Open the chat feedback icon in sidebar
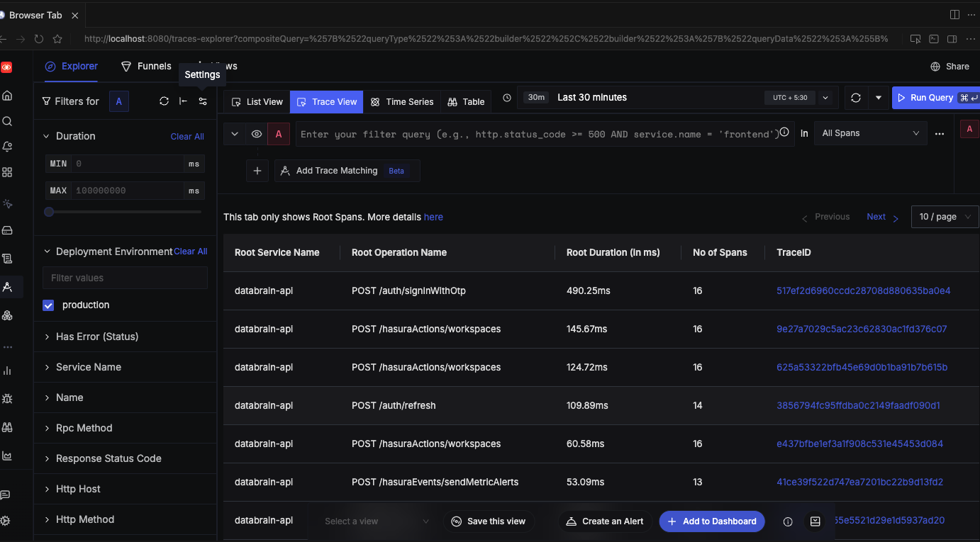Viewport: 980px width, 542px height. coord(6,495)
